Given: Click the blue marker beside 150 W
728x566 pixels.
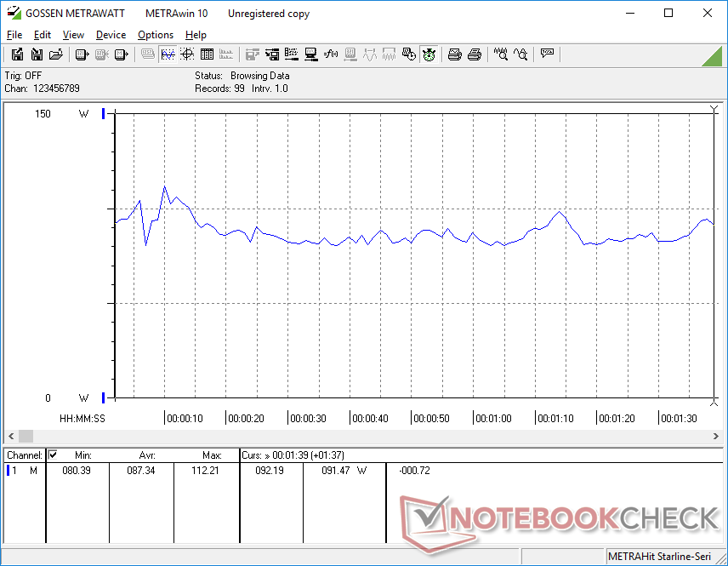Looking at the screenshot, I should pos(104,113).
